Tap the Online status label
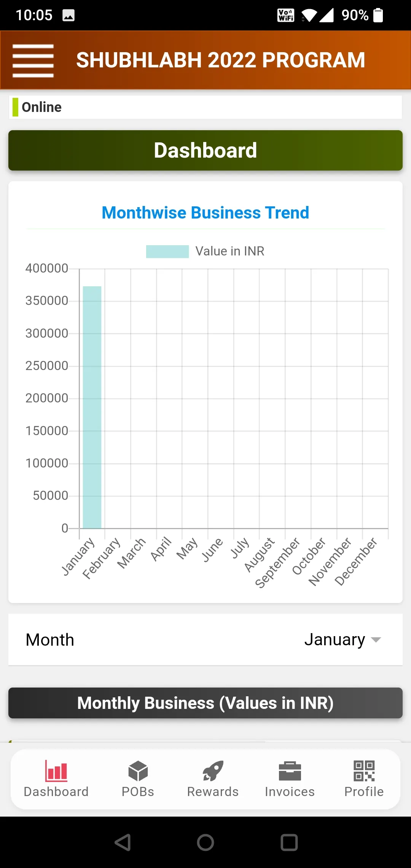411x868 pixels. coord(41,107)
